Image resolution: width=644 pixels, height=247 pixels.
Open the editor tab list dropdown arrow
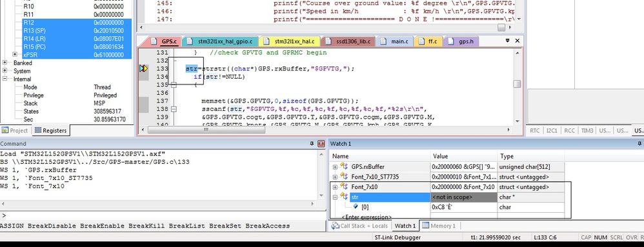508,41
